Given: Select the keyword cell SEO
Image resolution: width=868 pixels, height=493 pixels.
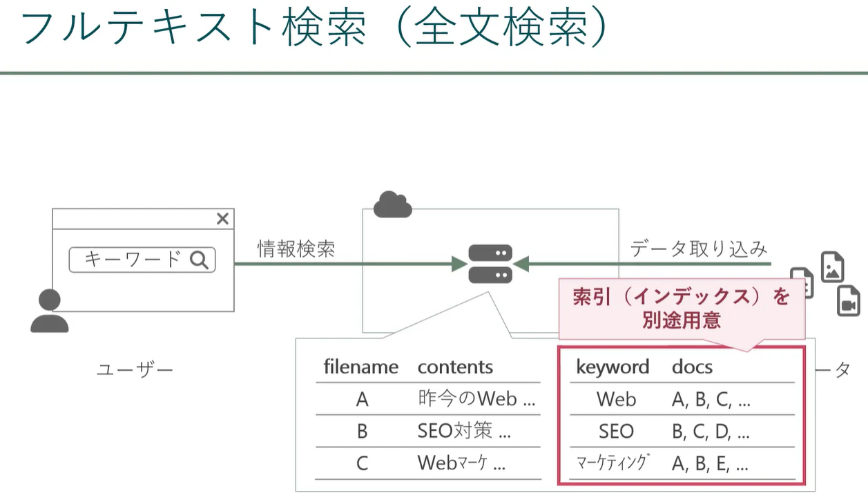Looking at the screenshot, I should (616, 431).
